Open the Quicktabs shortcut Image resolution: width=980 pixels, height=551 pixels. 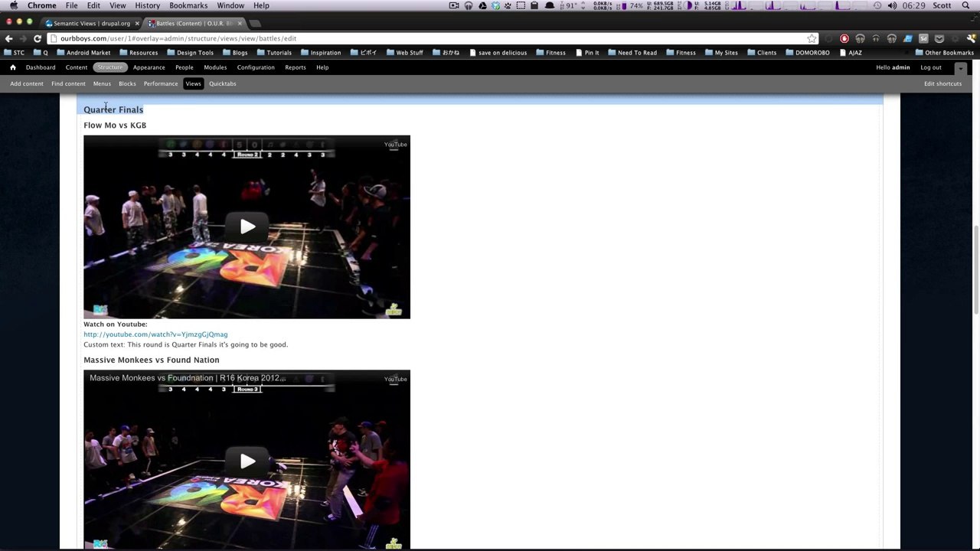tap(223, 83)
